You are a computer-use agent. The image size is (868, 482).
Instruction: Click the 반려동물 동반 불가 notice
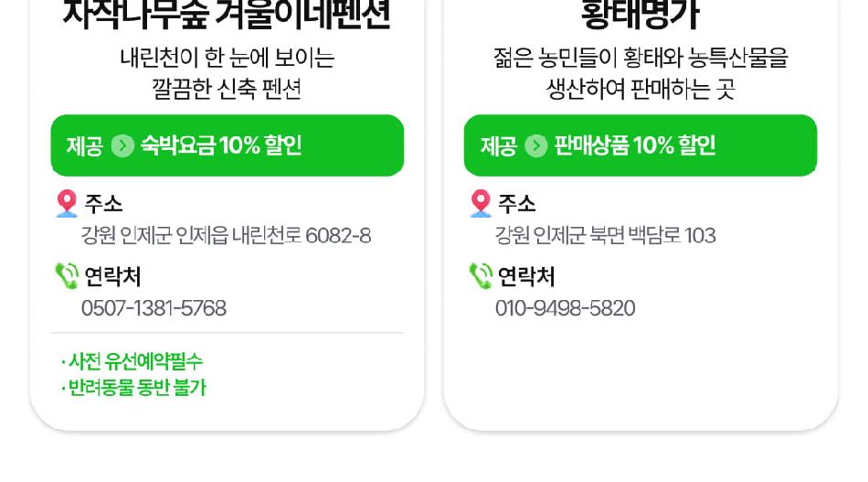click(135, 388)
